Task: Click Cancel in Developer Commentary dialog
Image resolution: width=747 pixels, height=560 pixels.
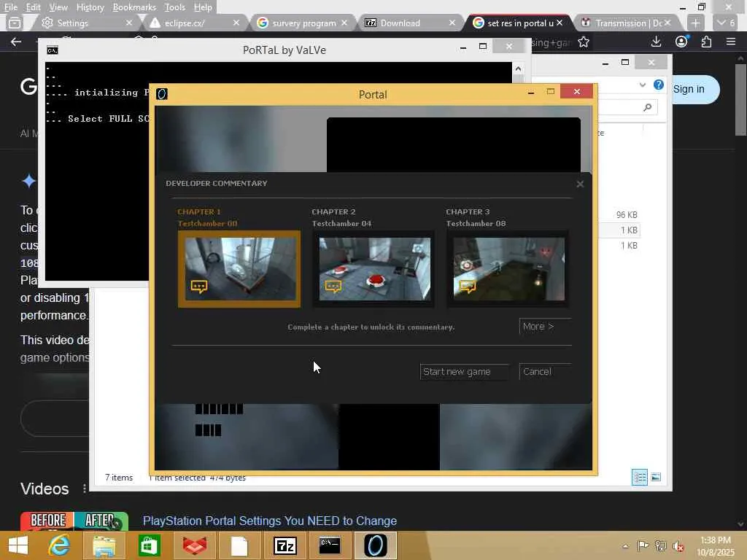Action: click(x=544, y=372)
